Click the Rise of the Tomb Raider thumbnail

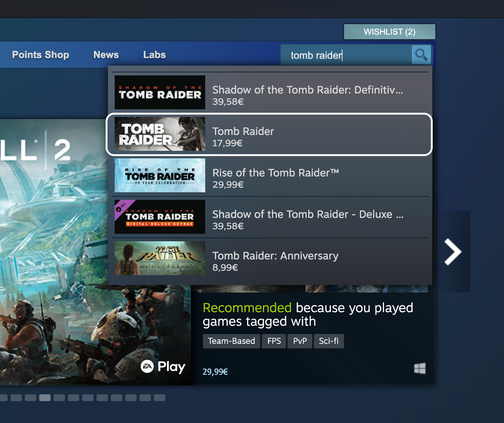(x=160, y=175)
